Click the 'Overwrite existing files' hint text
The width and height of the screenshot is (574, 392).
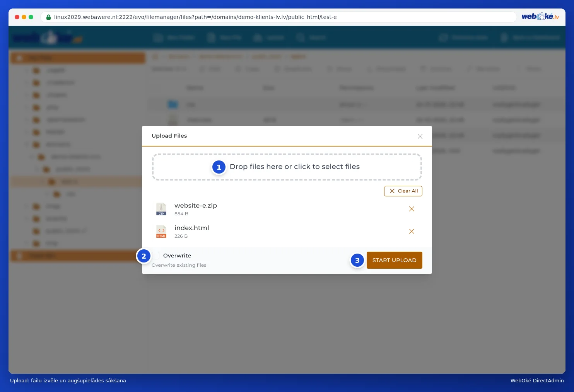[179, 265]
